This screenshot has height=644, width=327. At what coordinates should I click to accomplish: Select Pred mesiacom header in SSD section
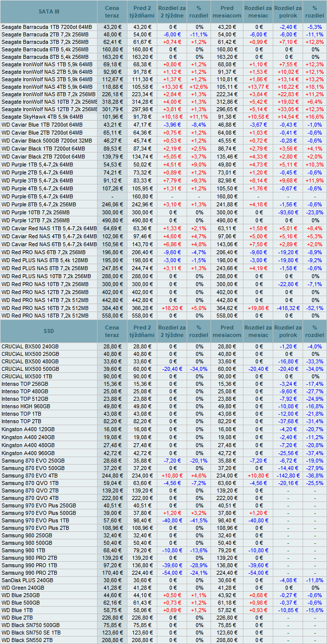(x=227, y=331)
